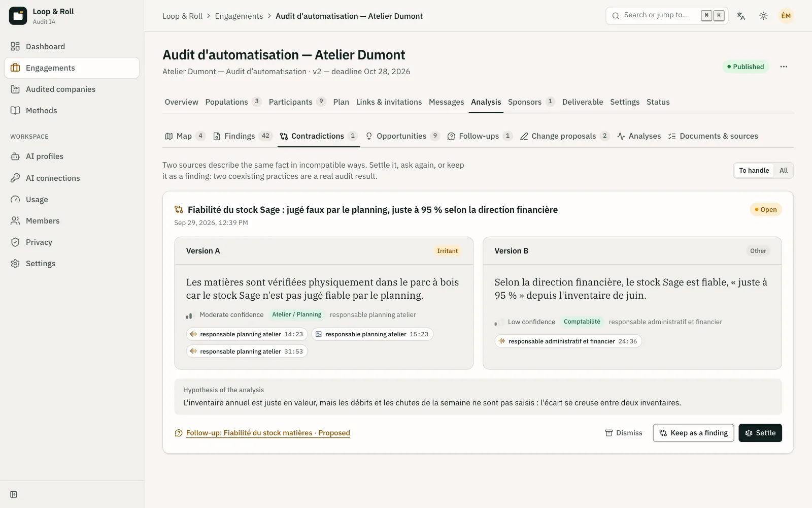The image size is (812, 508).
Task: Focus the Search or jump to field
Action: [667, 16]
